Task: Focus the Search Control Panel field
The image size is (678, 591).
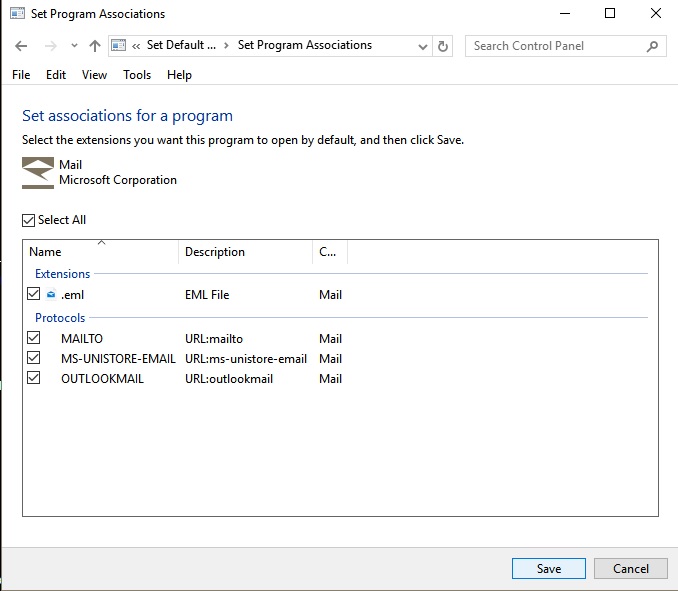Action: (565, 46)
